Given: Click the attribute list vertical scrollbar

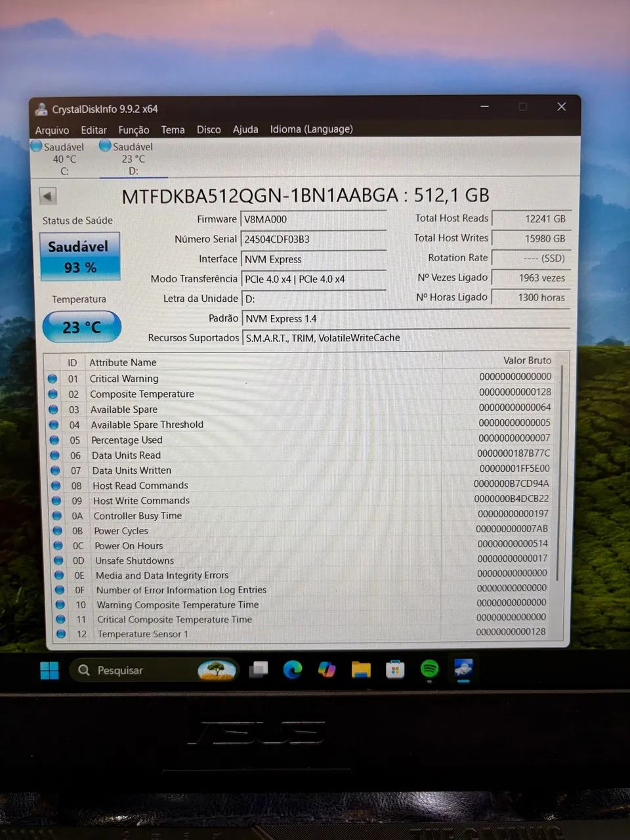Looking at the screenshot, I should 559,472.
